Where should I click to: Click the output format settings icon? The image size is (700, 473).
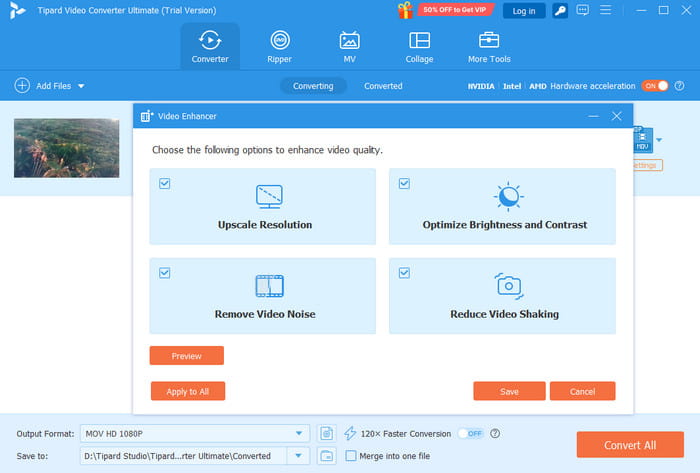point(326,433)
